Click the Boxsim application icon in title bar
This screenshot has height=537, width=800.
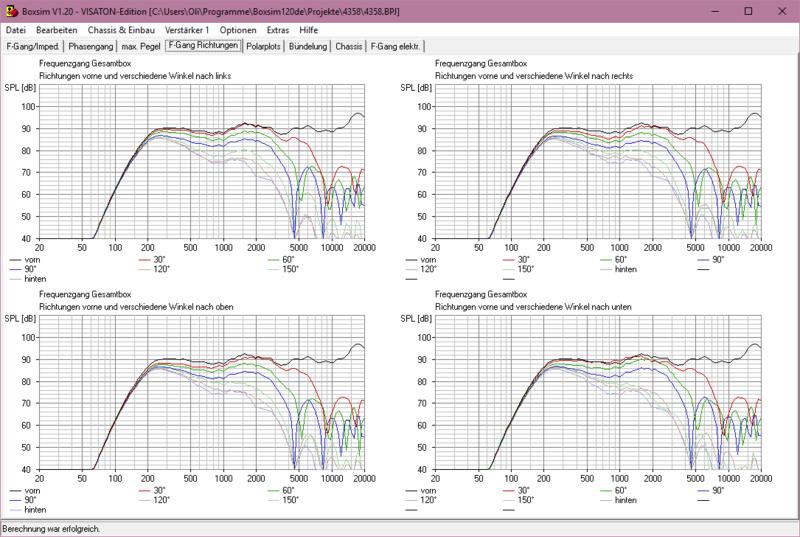[11, 11]
